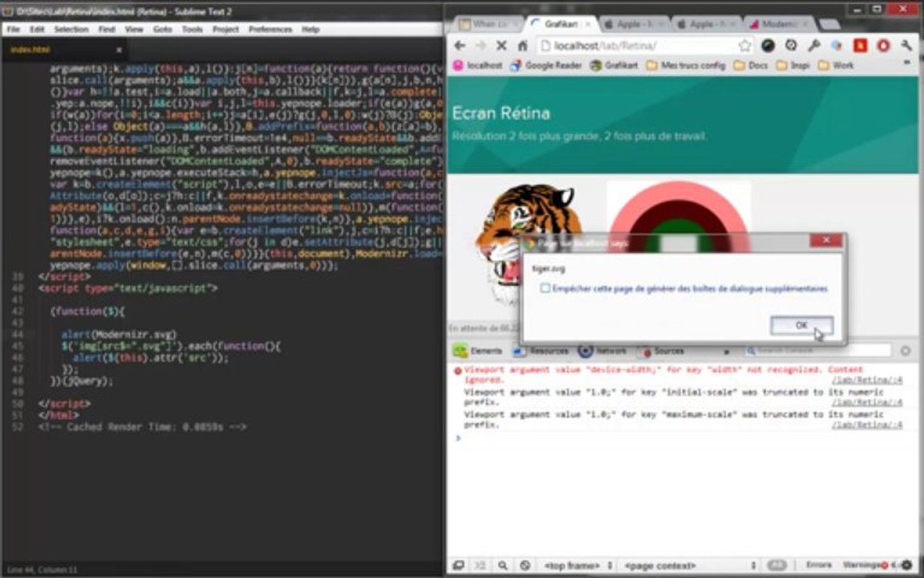
Task: Open a new Chrome tab
Action: [x=829, y=25]
